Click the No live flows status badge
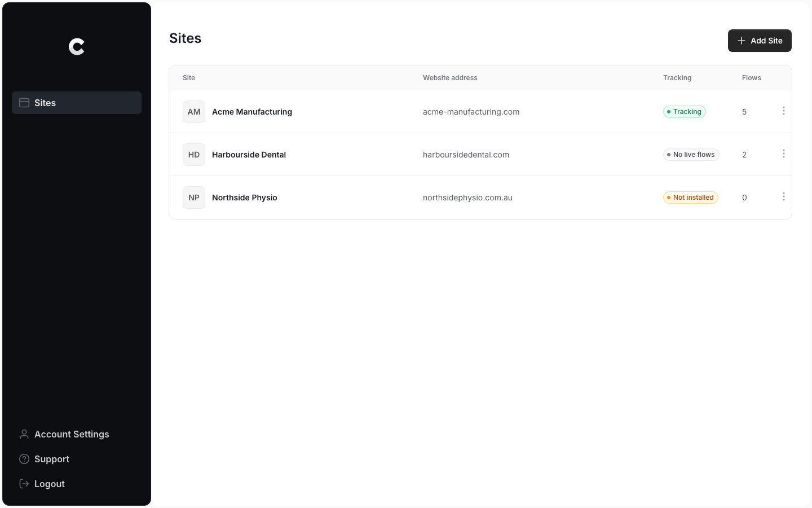The width and height of the screenshot is (812, 508). 691,155
